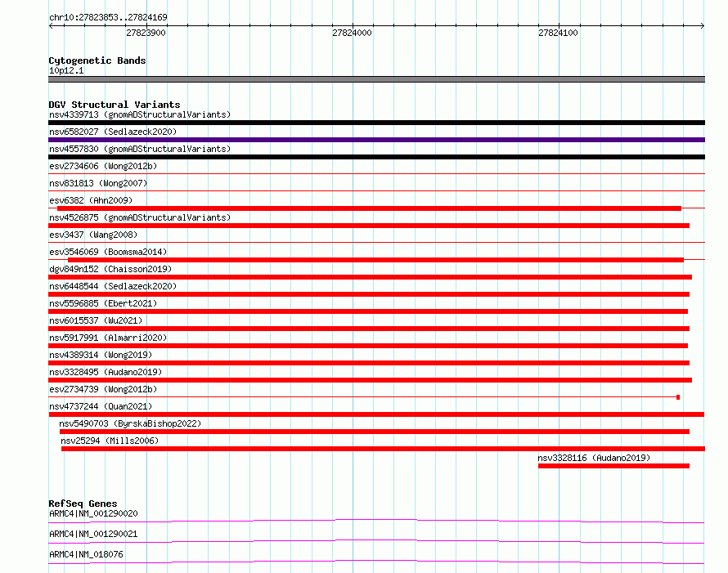Screen dimensions: 728x573
Task: Open variant nsv4557830 (gnomADStructuralVariants) label
Action: click(x=140, y=149)
